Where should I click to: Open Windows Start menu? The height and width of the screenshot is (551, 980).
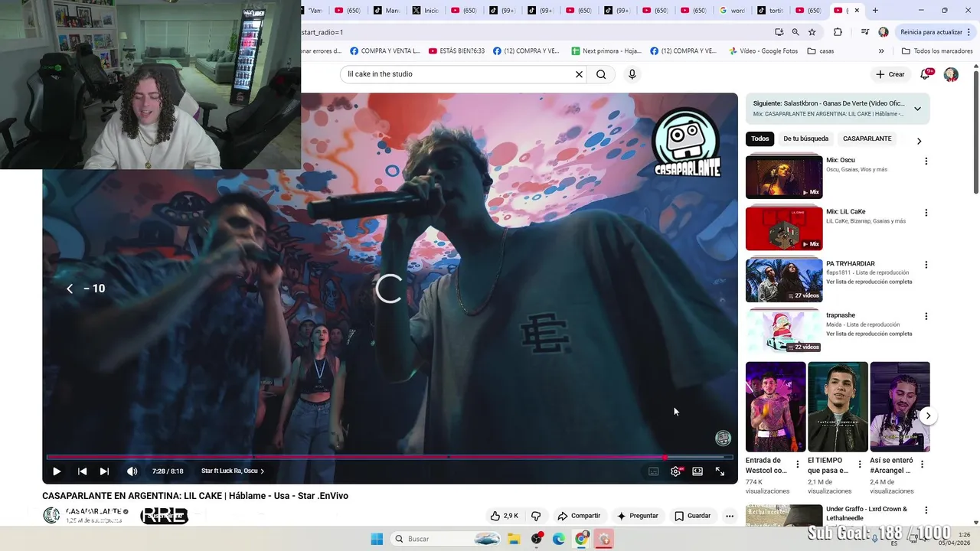(x=377, y=539)
